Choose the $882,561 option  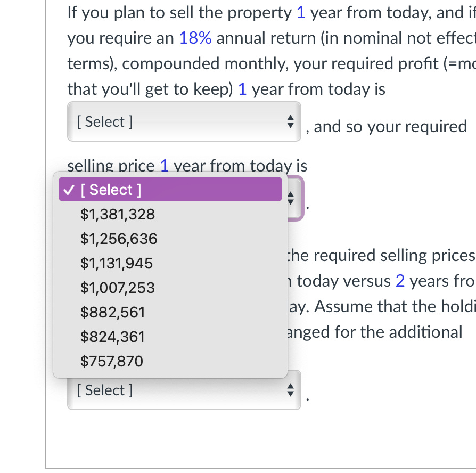click(x=112, y=313)
